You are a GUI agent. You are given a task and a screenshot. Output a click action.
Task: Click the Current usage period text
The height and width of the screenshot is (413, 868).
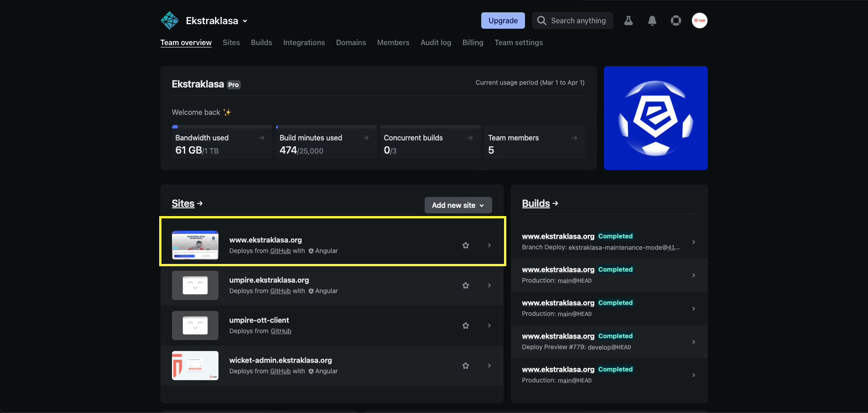[x=530, y=83]
